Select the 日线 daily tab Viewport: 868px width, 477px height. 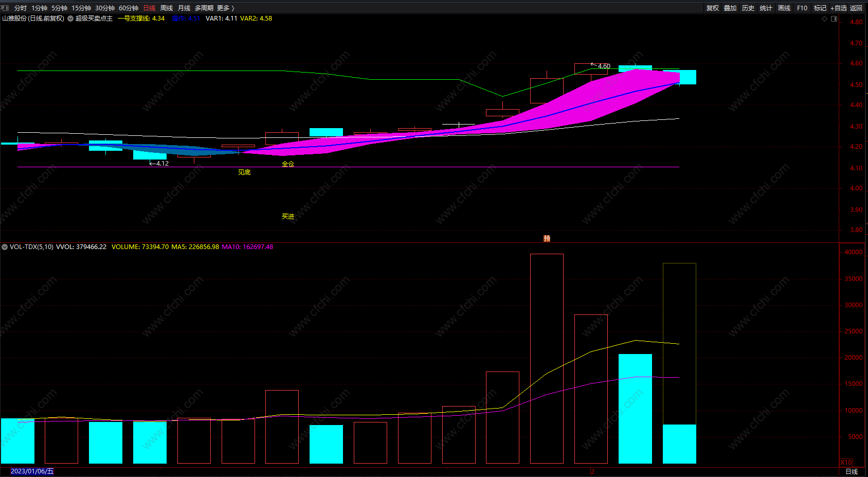pyautogui.click(x=149, y=8)
